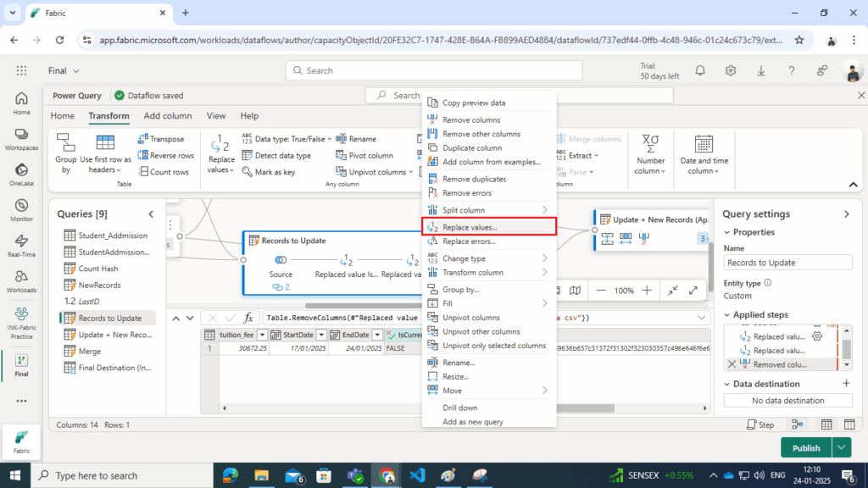The width and height of the screenshot is (868, 488).
Task: Zoom in the diagram view plus
Action: coord(647,291)
